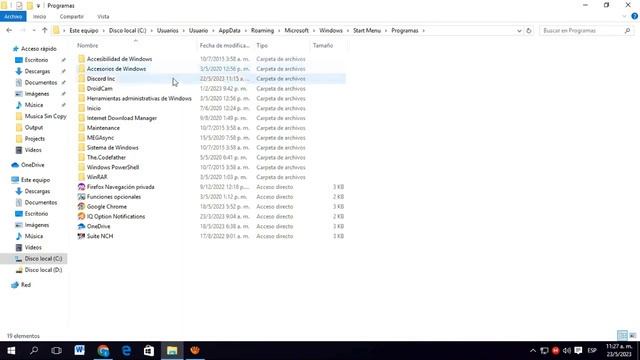Show hidden system tray icons
Screen dimensions: 640x360
tap(533, 351)
